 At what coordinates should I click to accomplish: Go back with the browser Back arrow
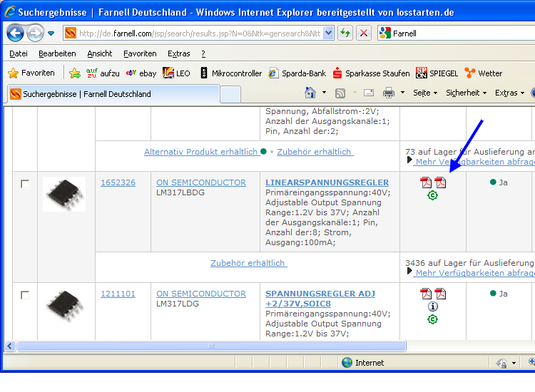click(16, 33)
